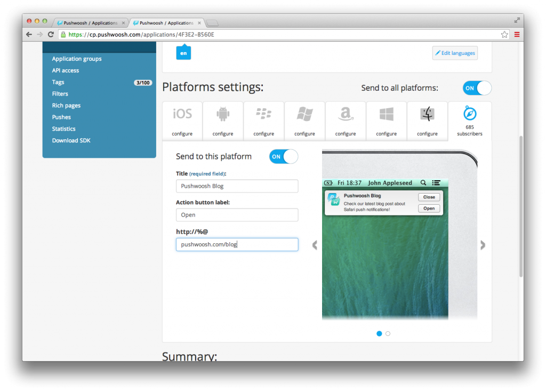Open the Chrome hamburger menu

point(517,35)
